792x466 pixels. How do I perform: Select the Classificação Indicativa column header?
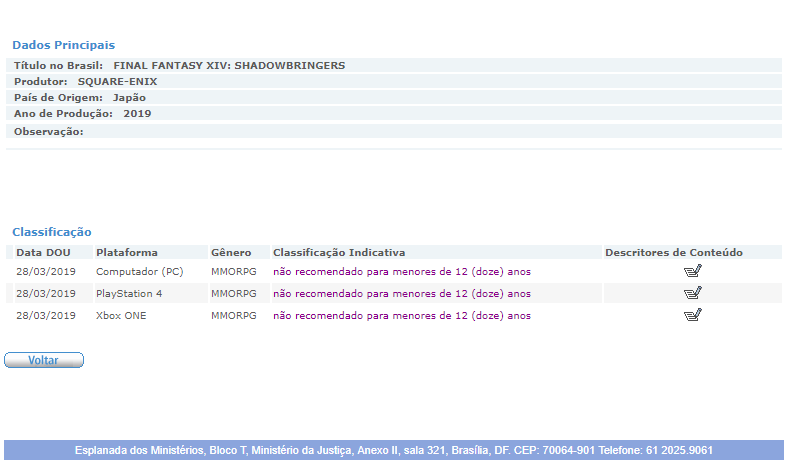click(x=339, y=252)
